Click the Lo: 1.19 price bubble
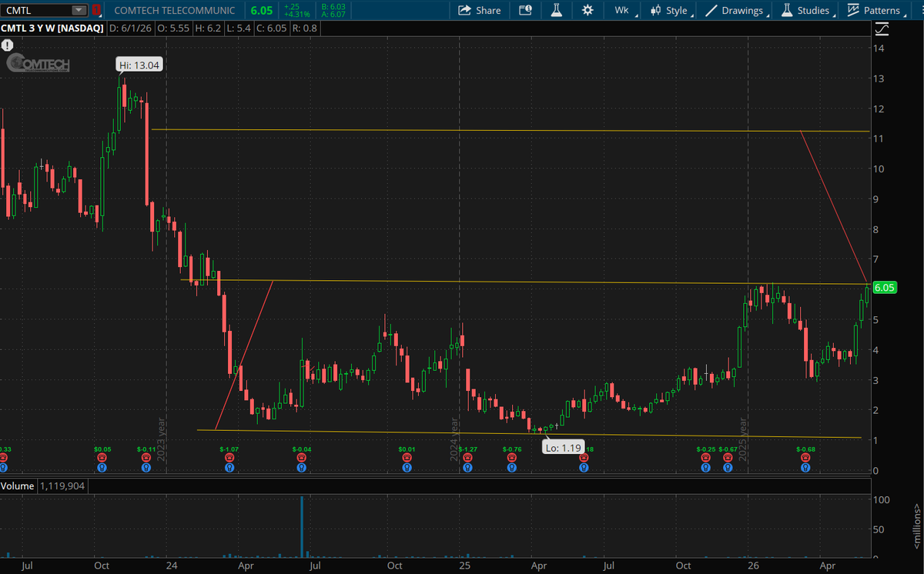The width and height of the screenshot is (924, 574). (x=564, y=446)
